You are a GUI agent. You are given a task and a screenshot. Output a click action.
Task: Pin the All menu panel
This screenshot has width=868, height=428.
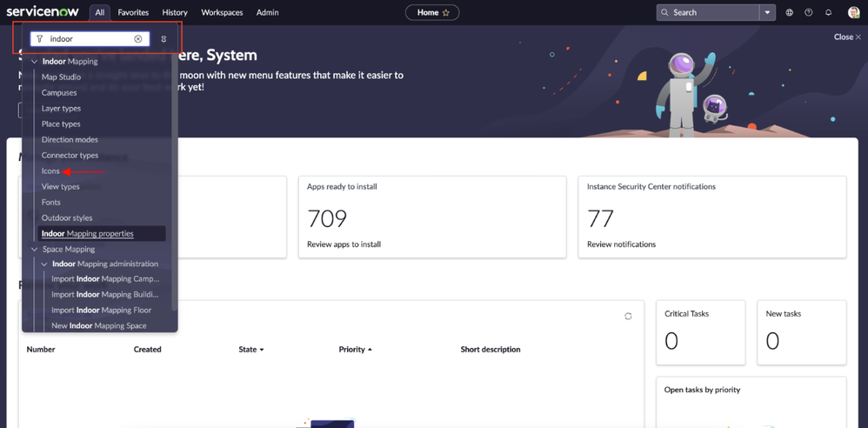coord(164,39)
